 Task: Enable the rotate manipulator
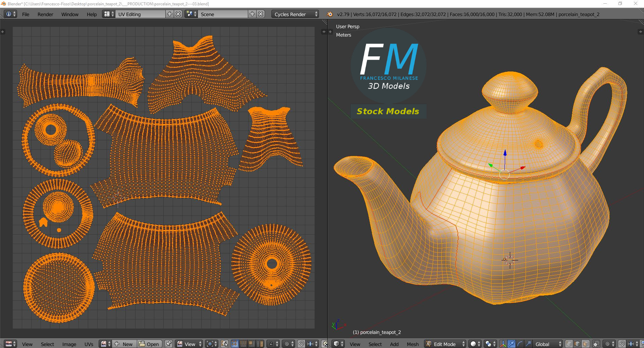pos(520,344)
